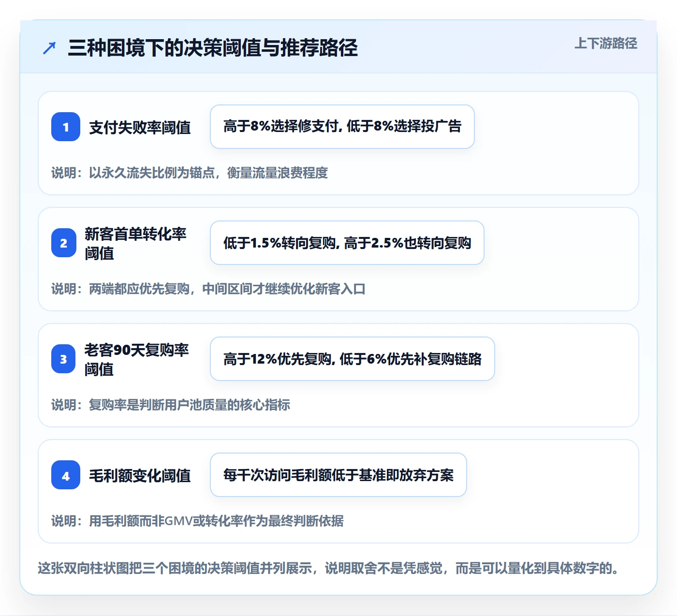Click the number 1 badge for 支付失败率阈值
677x616 pixels.
coord(66,127)
